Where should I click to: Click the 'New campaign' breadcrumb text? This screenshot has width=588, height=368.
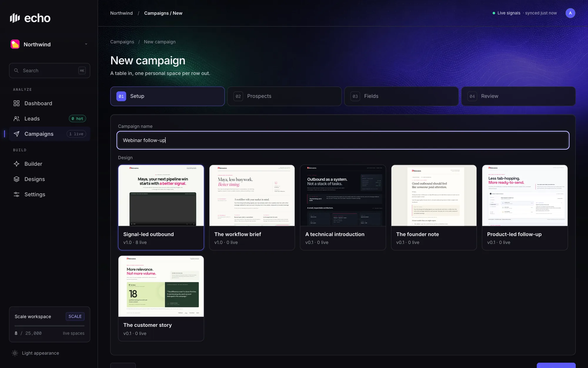tap(160, 42)
